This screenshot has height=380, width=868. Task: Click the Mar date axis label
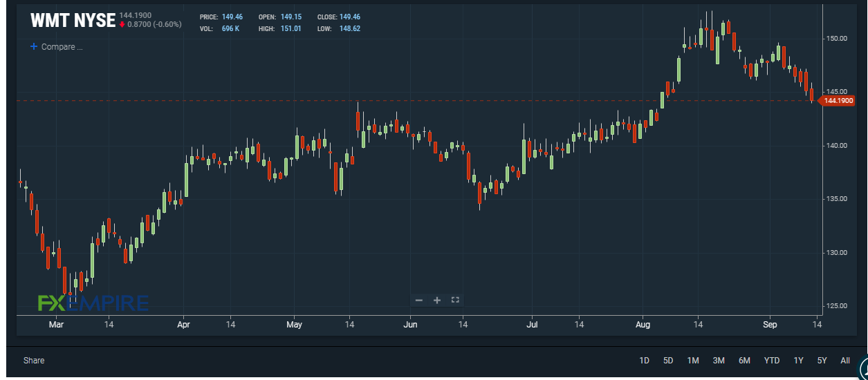coord(57,324)
